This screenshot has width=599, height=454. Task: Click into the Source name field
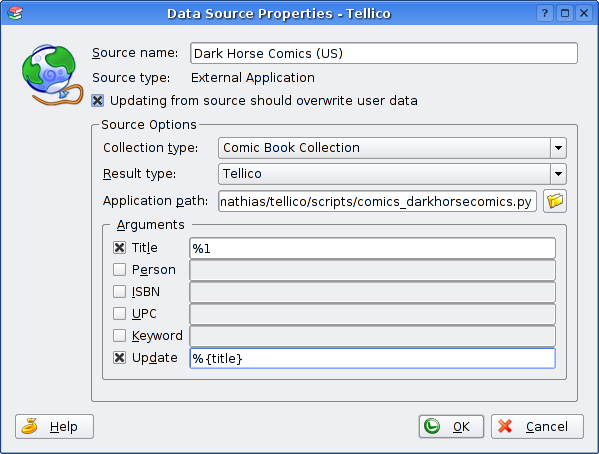[384, 53]
